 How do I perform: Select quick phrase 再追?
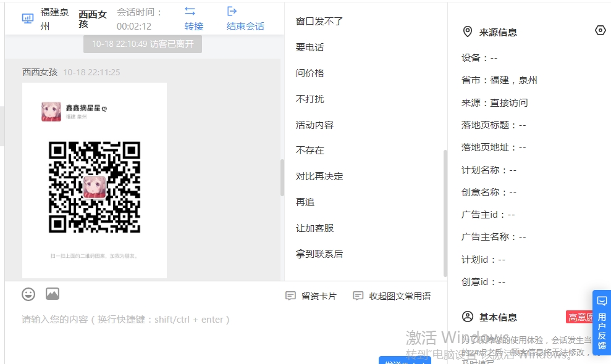[305, 202]
